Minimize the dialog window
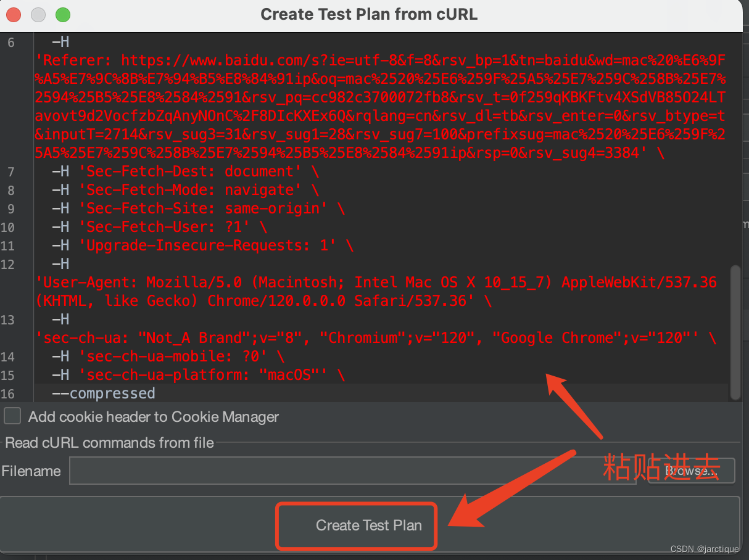This screenshot has height=560, width=749. click(38, 14)
